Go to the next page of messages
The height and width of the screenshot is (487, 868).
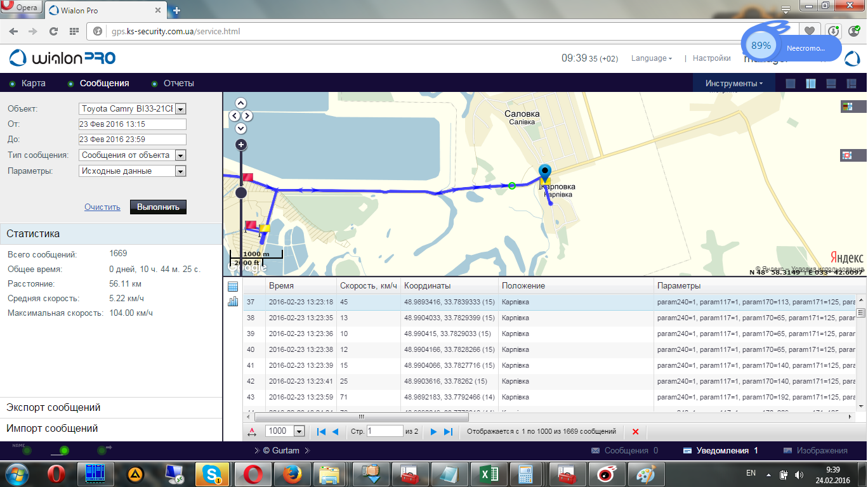(434, 432)
